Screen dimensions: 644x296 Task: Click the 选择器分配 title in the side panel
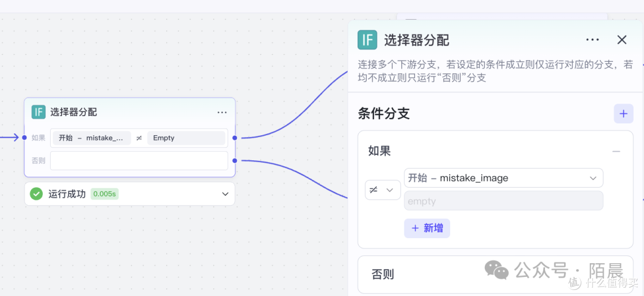(x=416, y=40)
